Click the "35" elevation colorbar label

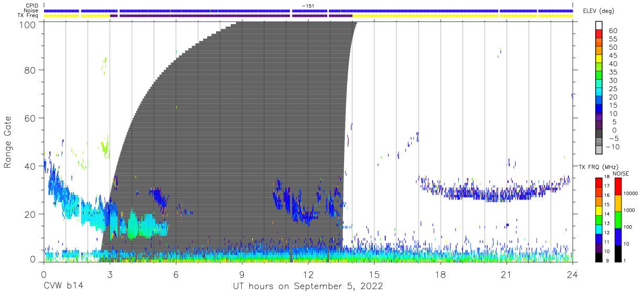[x=614, y=72]
